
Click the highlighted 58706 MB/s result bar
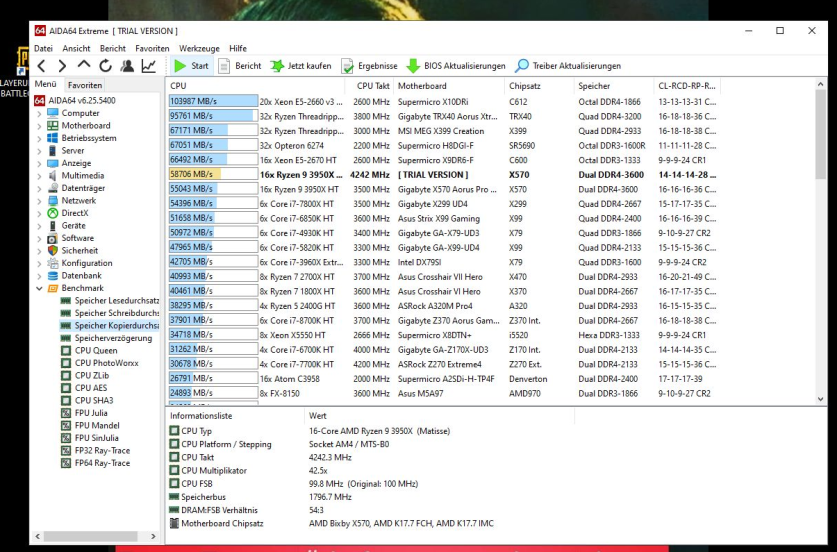(x=213, y=174)
